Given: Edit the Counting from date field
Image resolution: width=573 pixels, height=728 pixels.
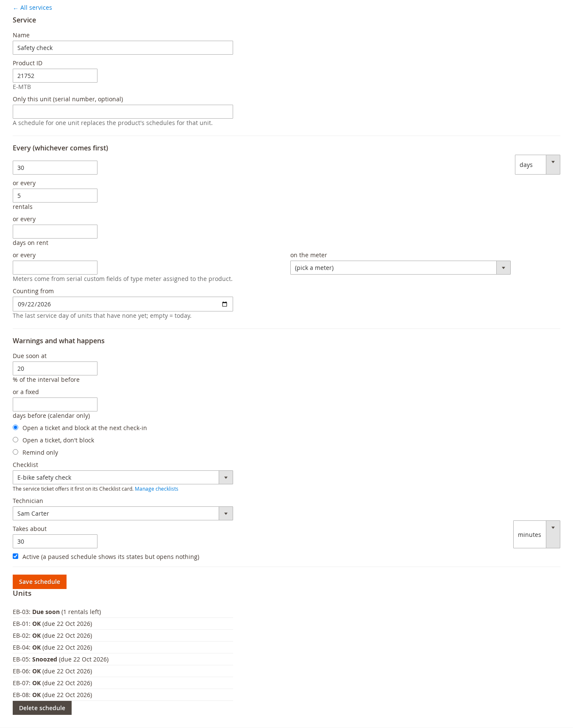Looking at the screenshot, I should pos(123,304).
